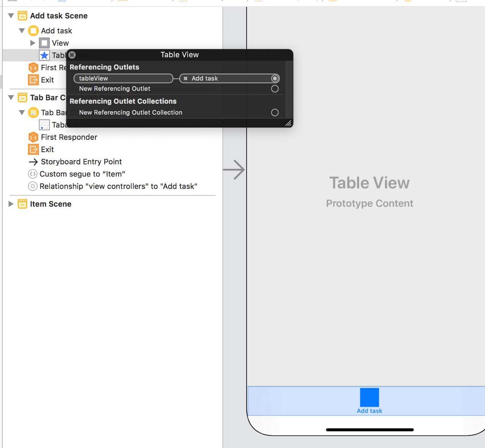Select the Tab Bar item icon
The image size is (485, 448).
click(44, 125)
